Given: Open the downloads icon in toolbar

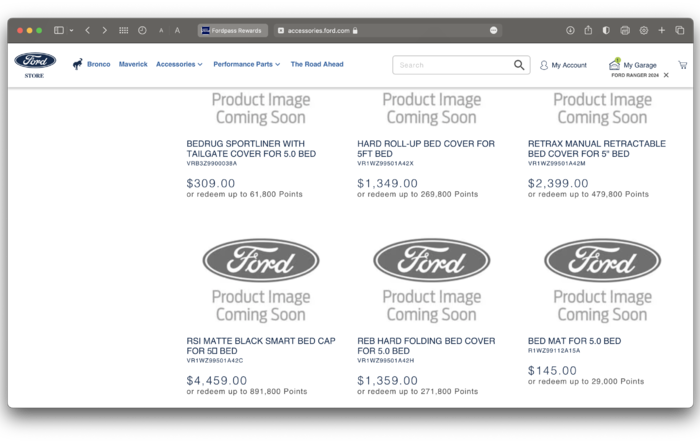Looking at the screenshot, I should (x=570, y=30).
